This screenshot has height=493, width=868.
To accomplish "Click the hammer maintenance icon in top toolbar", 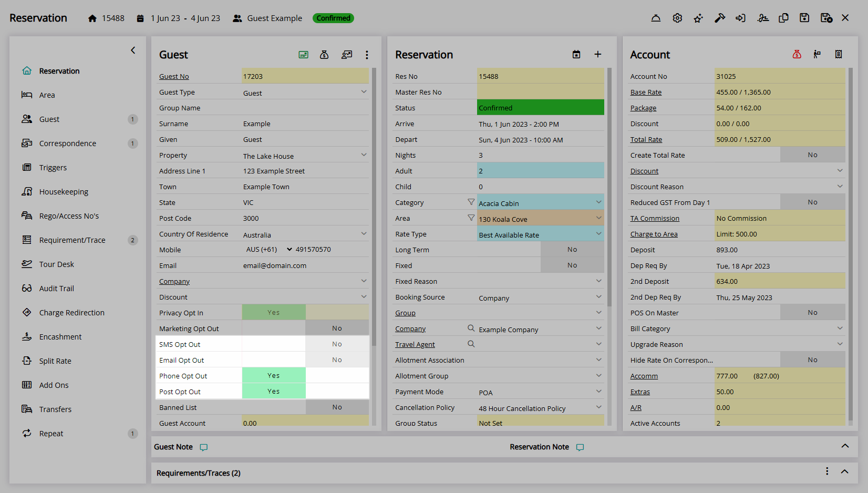I will point(720,18).
